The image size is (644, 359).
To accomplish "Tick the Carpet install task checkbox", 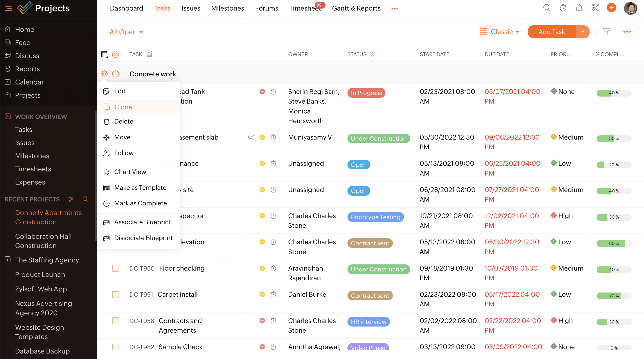I will pyautogui.click(x=115, y=294).
